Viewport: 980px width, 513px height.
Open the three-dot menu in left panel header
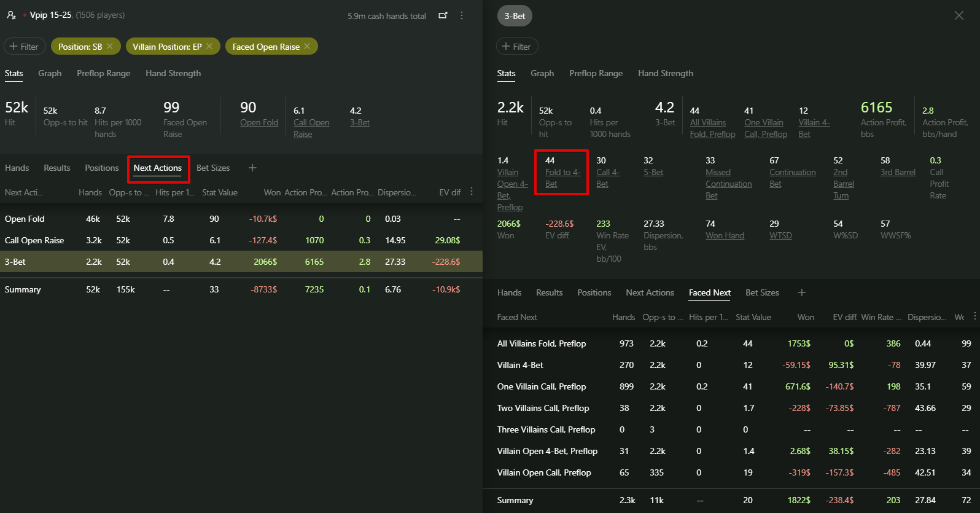click(x=462, y=15)
